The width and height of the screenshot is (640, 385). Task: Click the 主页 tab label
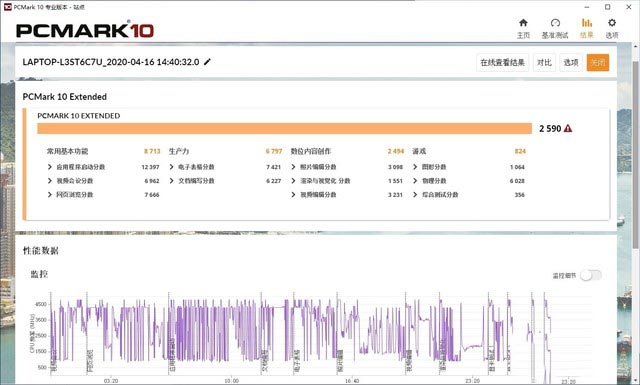pos(523,35)
